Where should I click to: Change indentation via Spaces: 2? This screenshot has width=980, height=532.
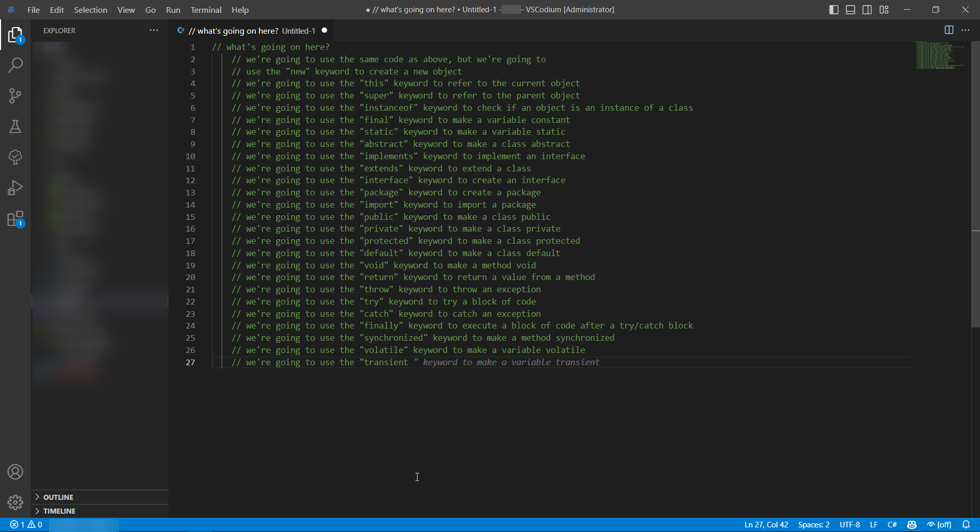click(x=814, y=524)
